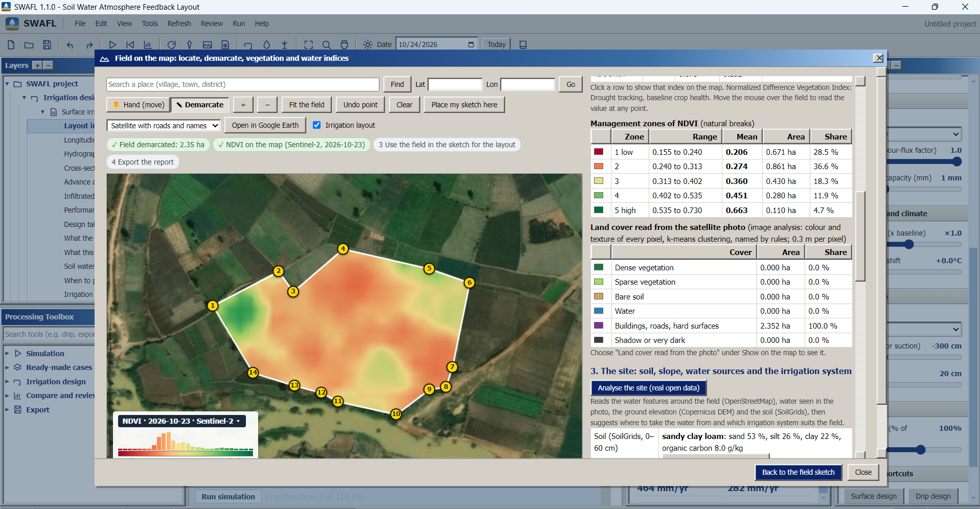
Task: Click the Run play-triangle toolbar icon
Action: (112, 44)
